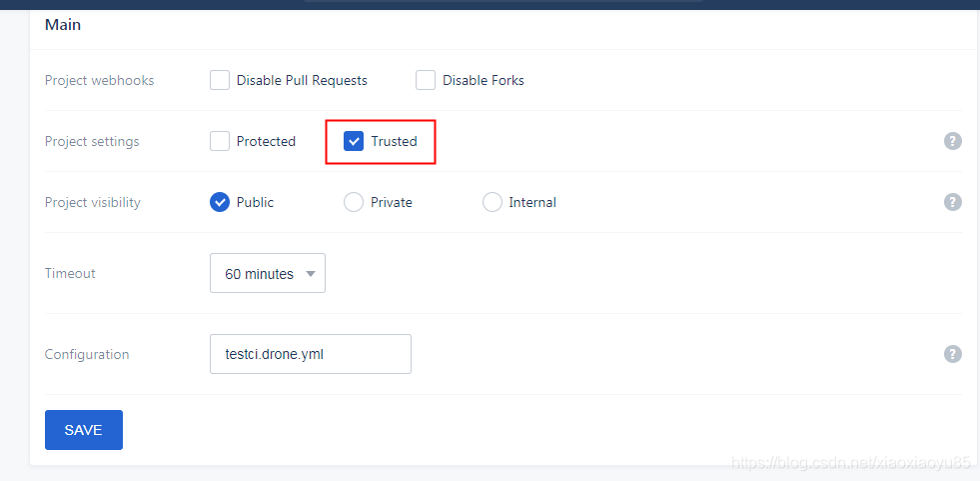Viewport: 980px width, 481px height.
Task: Uncheck the Trusted checkbox
Action: click(x=354, y=141)
